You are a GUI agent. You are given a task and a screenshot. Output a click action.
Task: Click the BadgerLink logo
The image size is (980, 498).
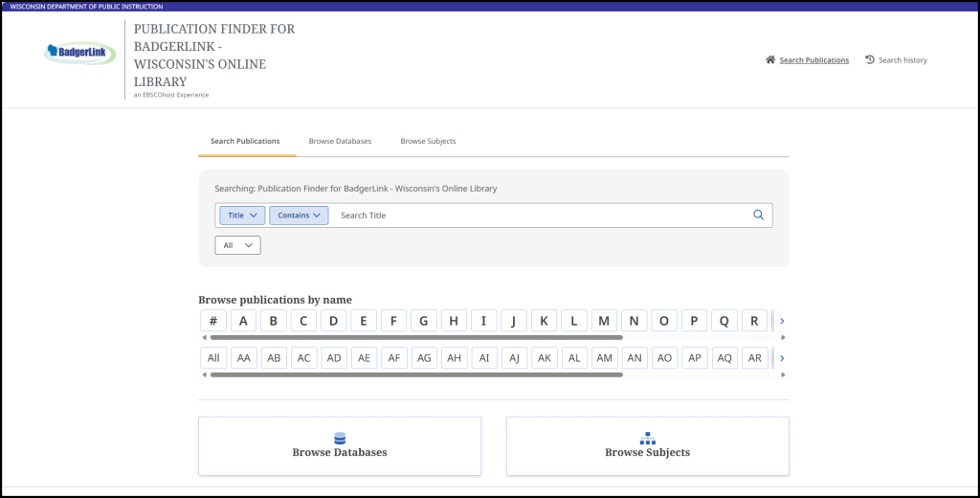point(80,54)
